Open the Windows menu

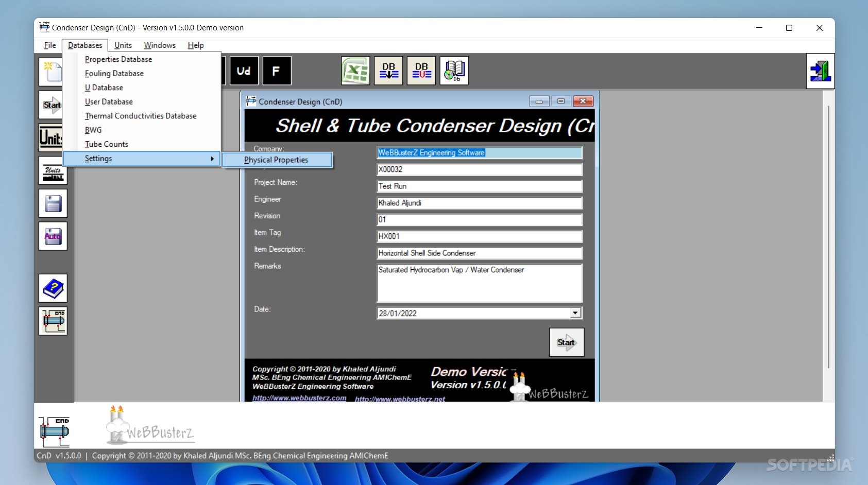coord(160,45)
